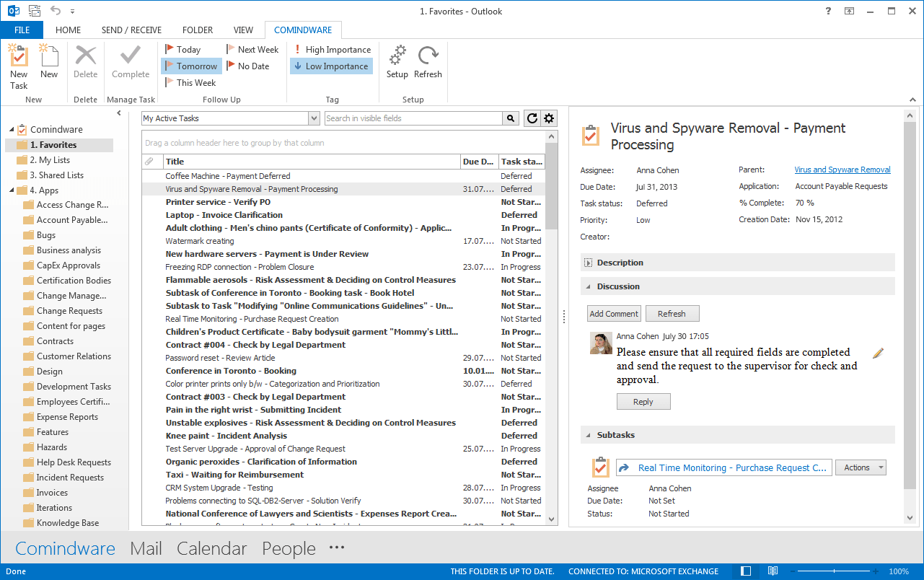The image size is (924, 580).
Task: Switch to the SEND / RECEIVE tab
Action: (131, 30)
